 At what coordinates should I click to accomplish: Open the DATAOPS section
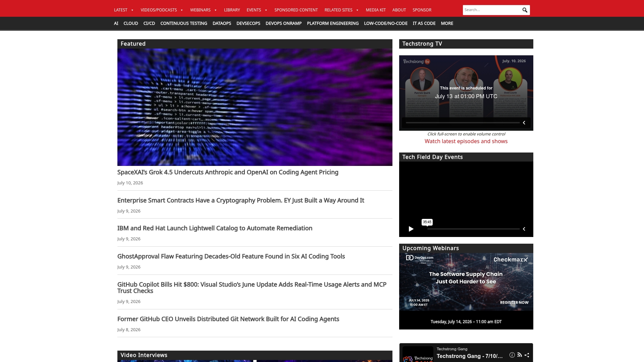point(222,23)
